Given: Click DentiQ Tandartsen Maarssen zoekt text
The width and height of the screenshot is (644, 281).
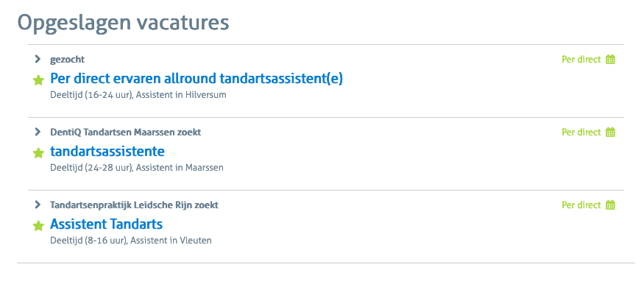Looking at the screenshot, I should click(126, 132).
